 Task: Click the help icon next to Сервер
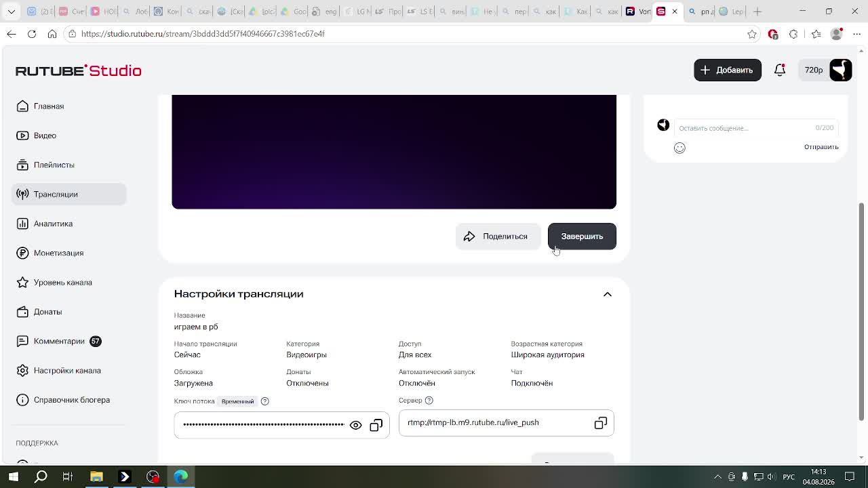pos(429,401)
